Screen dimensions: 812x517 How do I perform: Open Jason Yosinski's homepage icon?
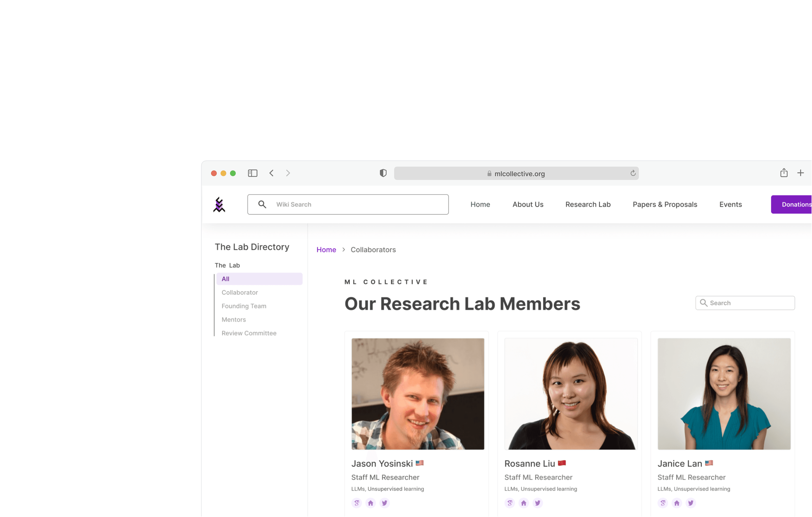pyautogui.click(x=371, y=503)
